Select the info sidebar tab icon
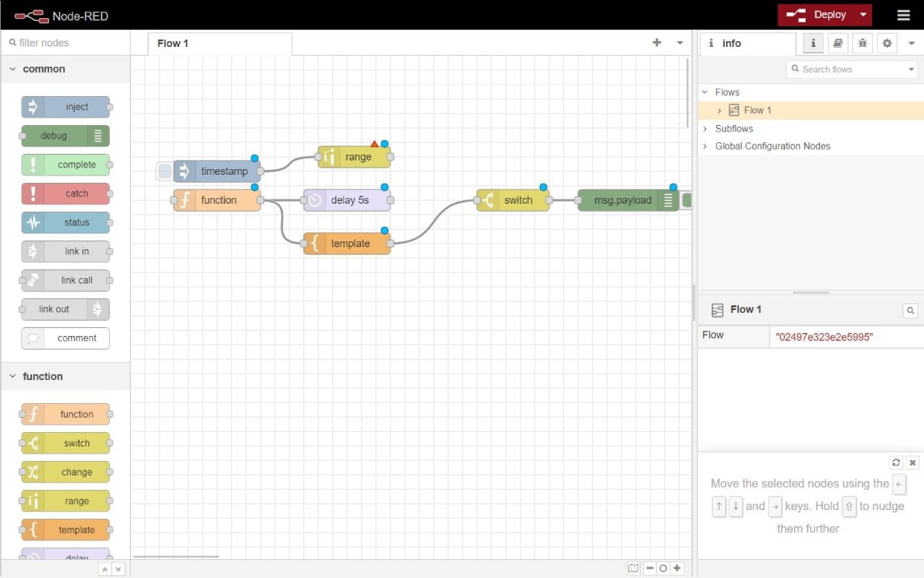 pos(813,43)
